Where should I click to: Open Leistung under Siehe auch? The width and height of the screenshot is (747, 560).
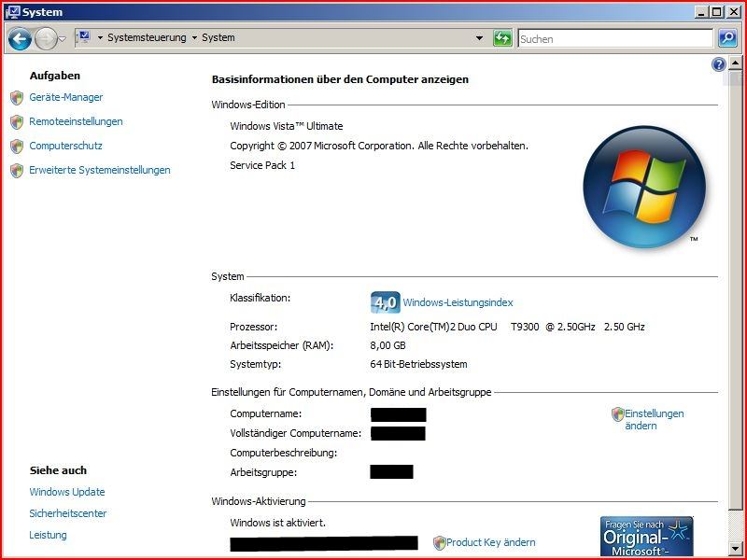48,535
